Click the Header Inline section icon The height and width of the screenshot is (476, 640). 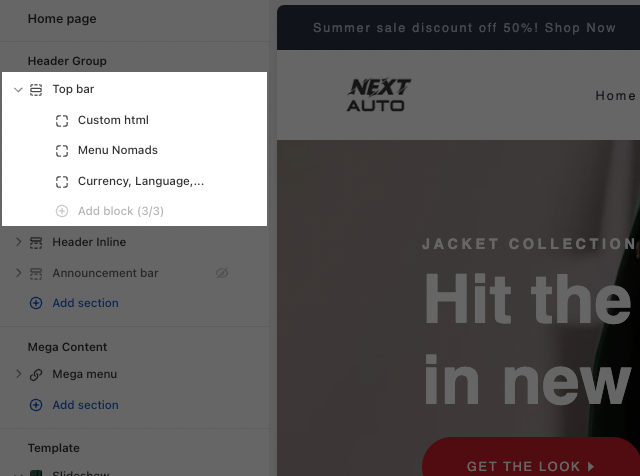click(x=36, y=242)
